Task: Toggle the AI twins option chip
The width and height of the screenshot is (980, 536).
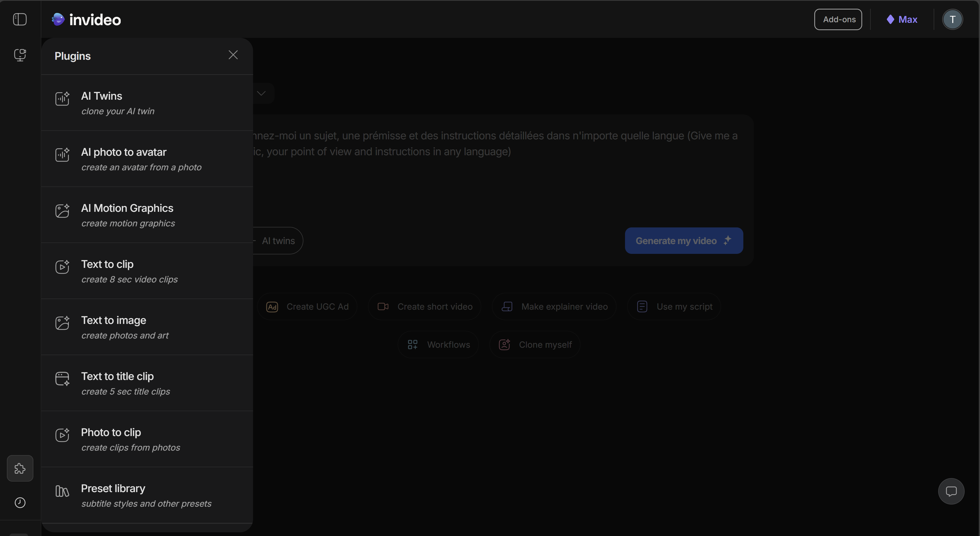Action: [x=277, y=241]
